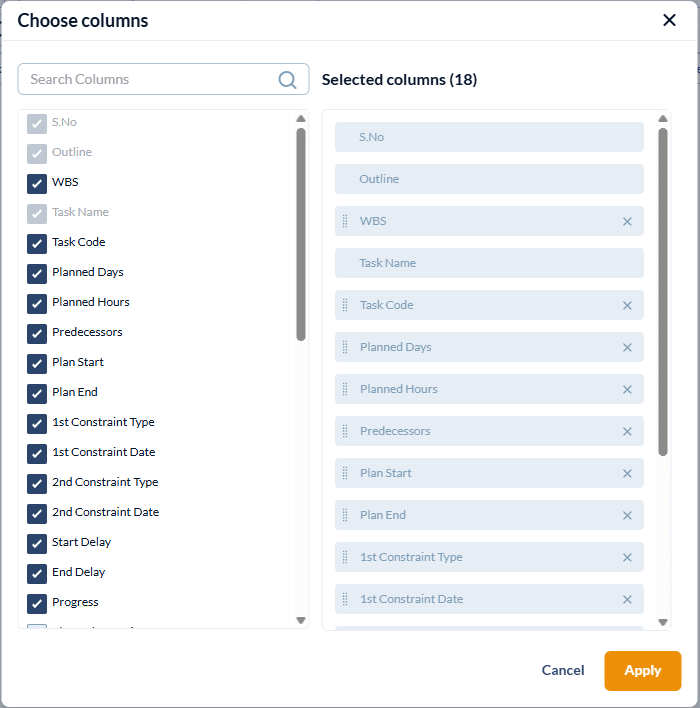The height and width of the screenshot is (708, 700).
Task: Remove Predecessors from selected columns
Action: click(627, 431)
